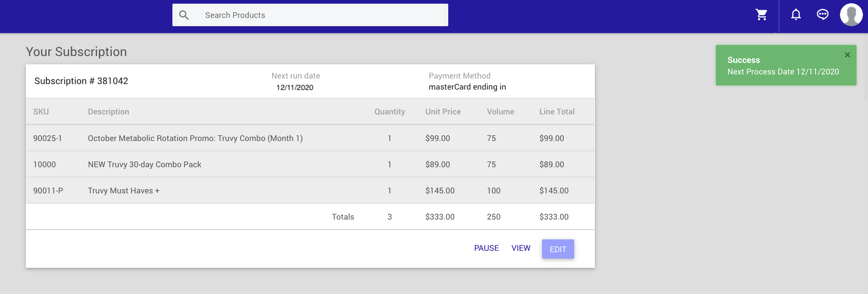Click the search magnifier icon
The width and height of the screenshot is (868, 294).
coord(184,15)
